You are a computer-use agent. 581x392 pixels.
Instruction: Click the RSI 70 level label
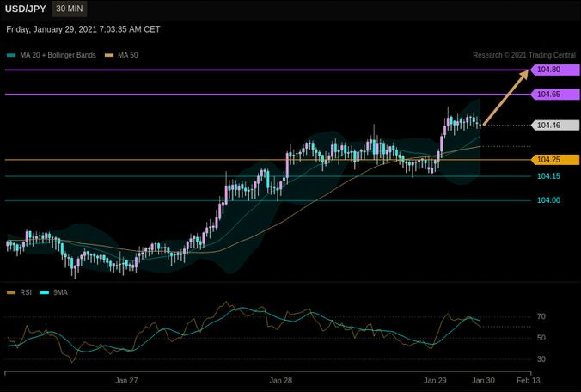[541, 317]
